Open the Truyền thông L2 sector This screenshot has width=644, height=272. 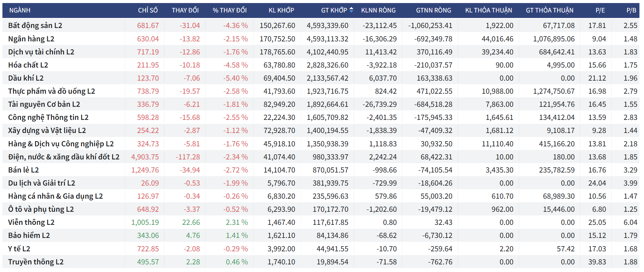(36, 262)
